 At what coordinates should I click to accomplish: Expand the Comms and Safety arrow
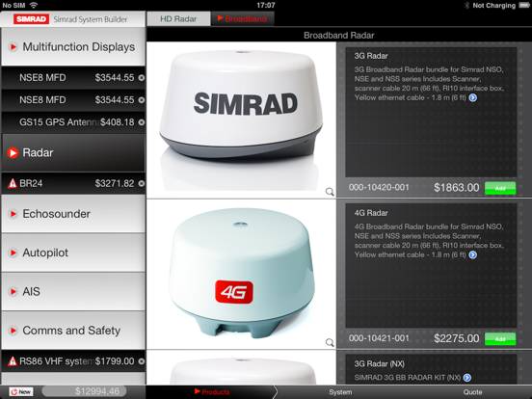click(x=13, y=331)
